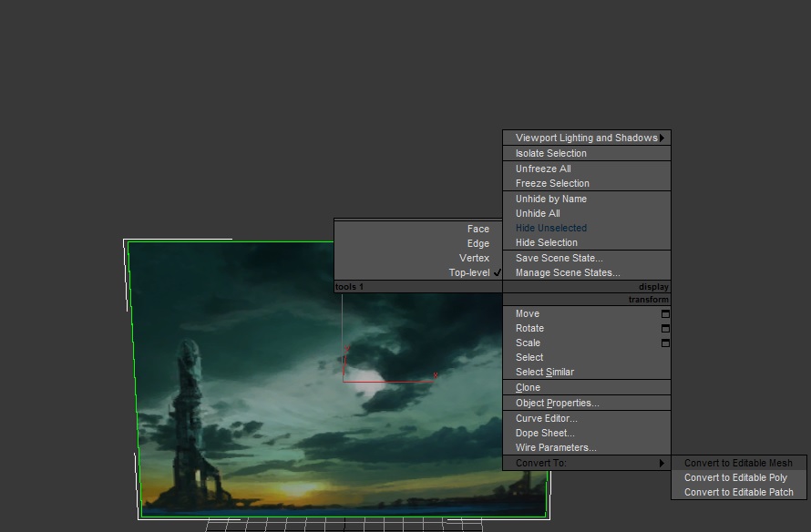
Task: Switch to Vertex sub-object level
Action: click(x=474, y=258)
